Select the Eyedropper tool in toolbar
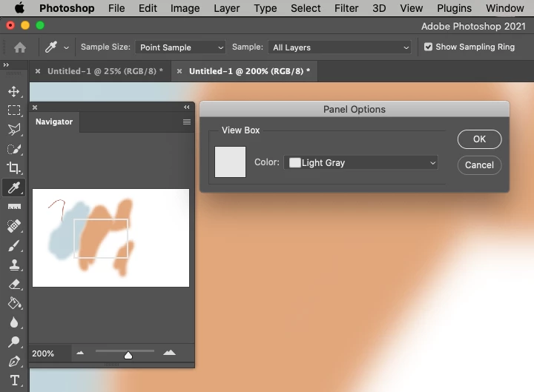The height and width of the screenshot is (392, 534). [14, 187]
